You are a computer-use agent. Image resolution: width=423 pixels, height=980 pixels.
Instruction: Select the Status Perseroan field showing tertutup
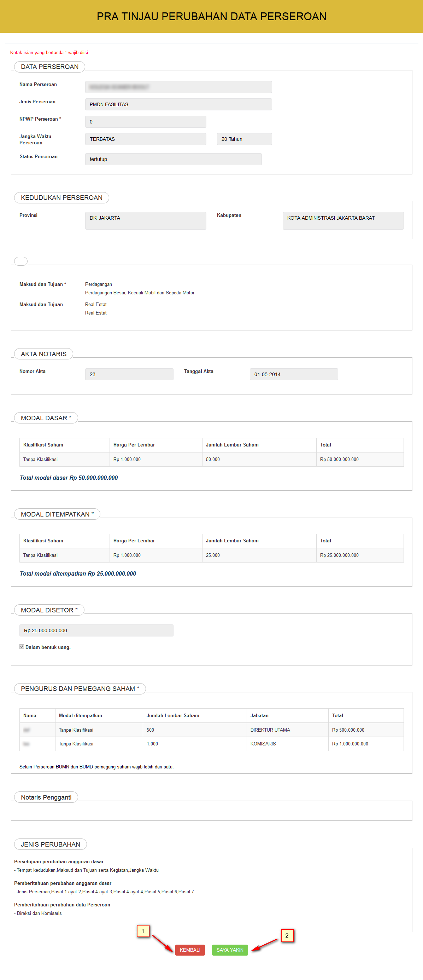pyautogui.click(x=173, y=159)
